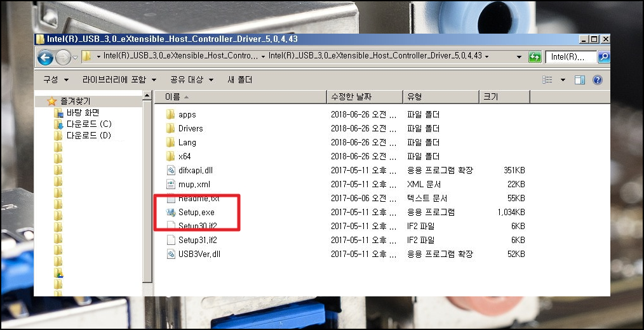This screenshot has width=644, height=330.
Task: Click the 1,034KB size cell
Action: tap(511, 212)
